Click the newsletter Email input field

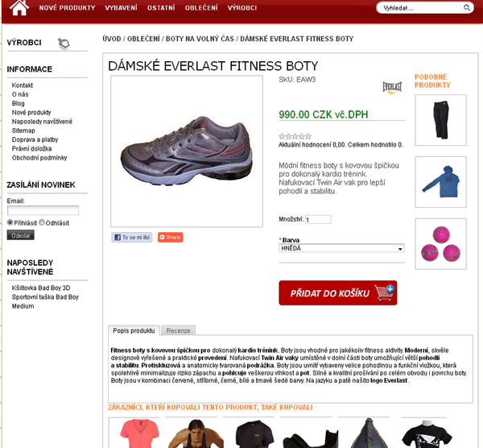[x=43, y=210]
